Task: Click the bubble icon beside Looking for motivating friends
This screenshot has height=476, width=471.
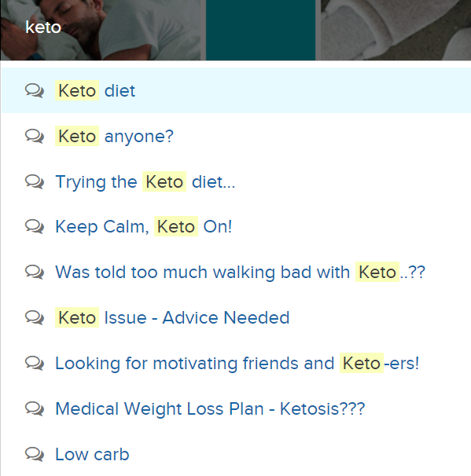Action: [35, 363]
